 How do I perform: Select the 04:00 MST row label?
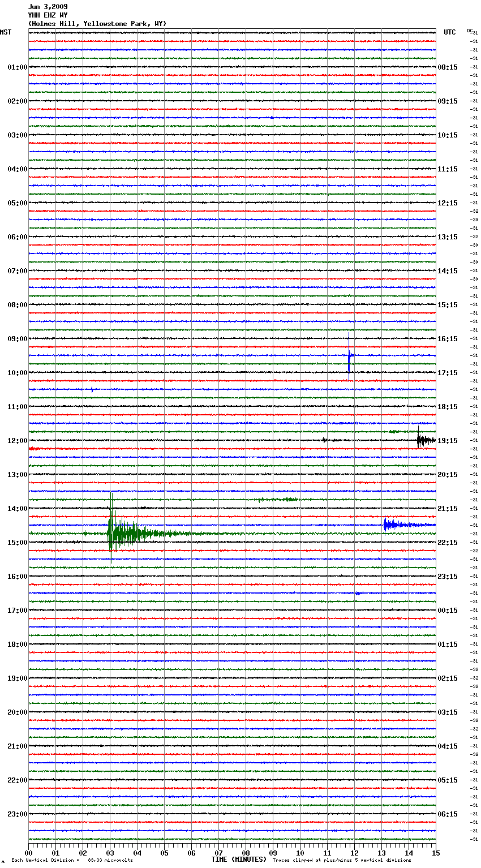[x=18, y=169]
